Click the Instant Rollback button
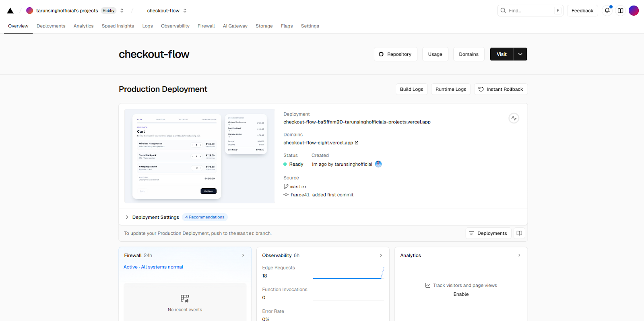This screenshot has height=321, width=644. pyautogui.click(x=501, y=89)
